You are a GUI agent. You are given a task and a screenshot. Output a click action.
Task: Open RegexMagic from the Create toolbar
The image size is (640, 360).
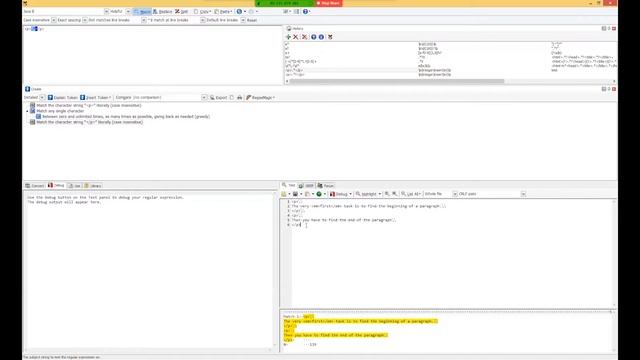click(x=260, y=98)
